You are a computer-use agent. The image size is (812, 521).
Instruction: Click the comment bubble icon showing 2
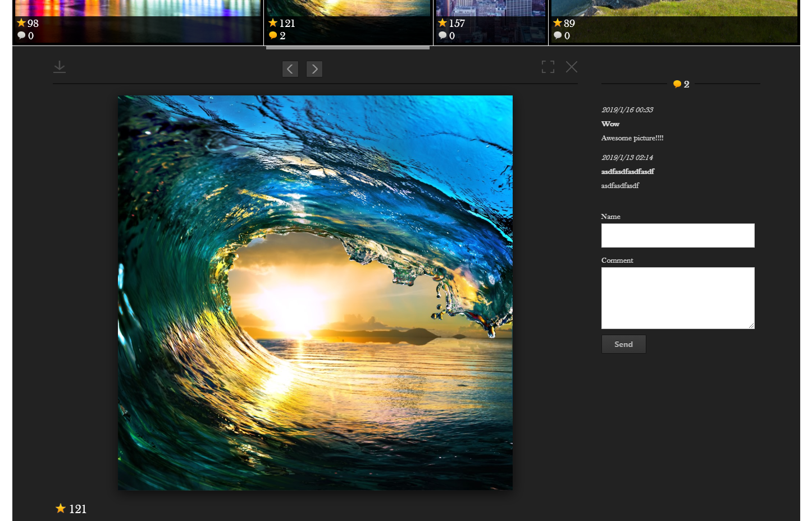point(677,84)
